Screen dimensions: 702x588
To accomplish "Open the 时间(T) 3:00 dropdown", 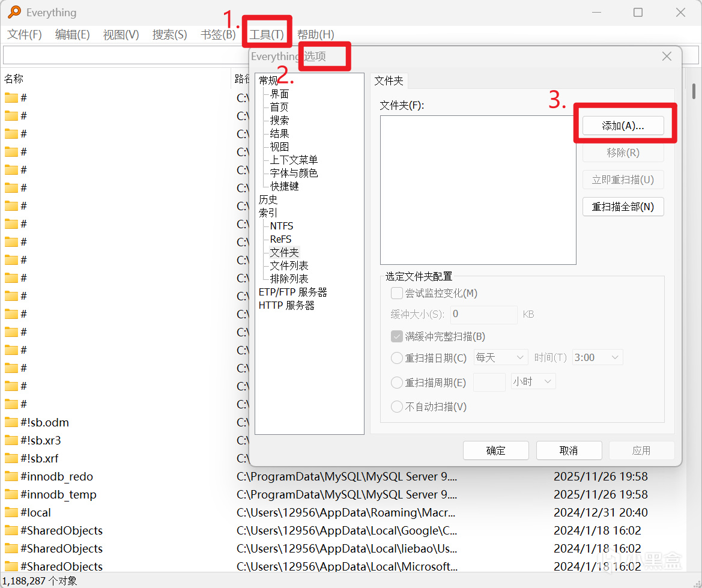I will point(598,357).
